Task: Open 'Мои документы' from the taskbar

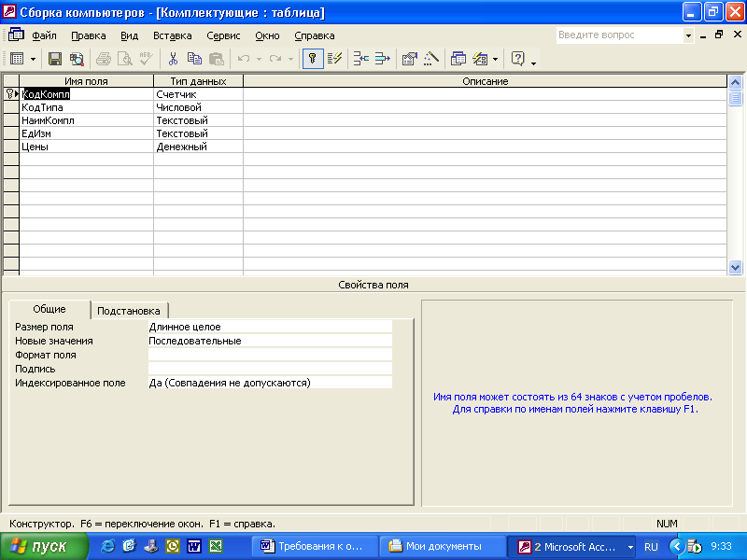Action: pos(443,546)
